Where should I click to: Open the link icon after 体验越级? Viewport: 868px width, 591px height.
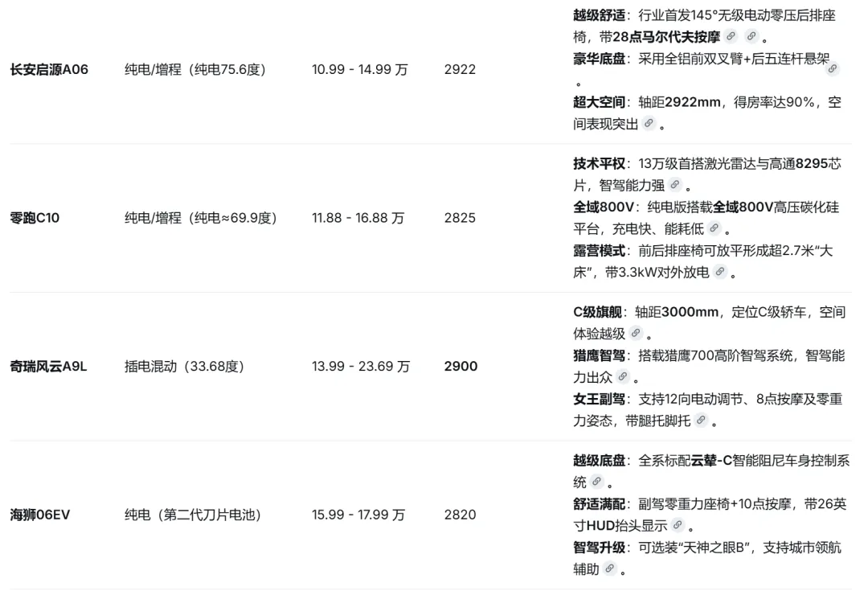pyautogui.click(x=636, y=333)
